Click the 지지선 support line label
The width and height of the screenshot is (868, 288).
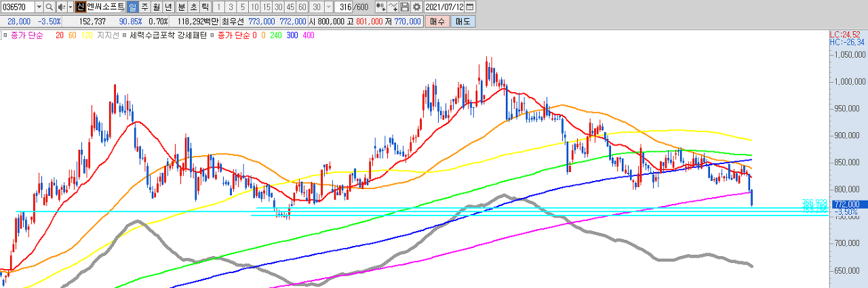pos(108,35)
